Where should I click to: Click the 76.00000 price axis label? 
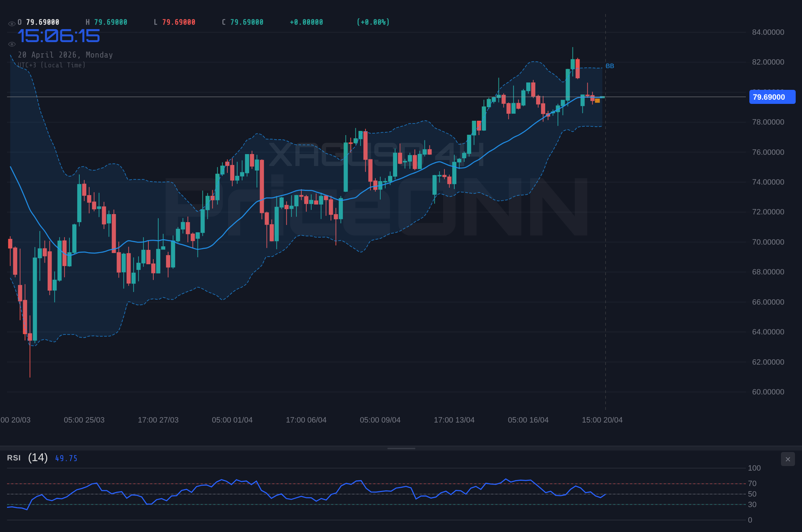tap(768, 152)
